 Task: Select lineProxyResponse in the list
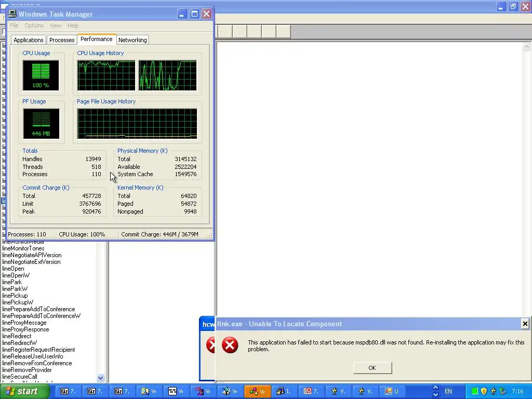pyautogui.click(x=25, y=329)
